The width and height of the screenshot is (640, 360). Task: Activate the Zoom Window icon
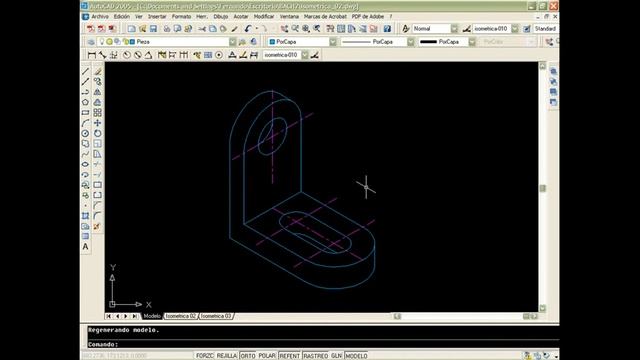pyautogui.click(x=306, y=29)
